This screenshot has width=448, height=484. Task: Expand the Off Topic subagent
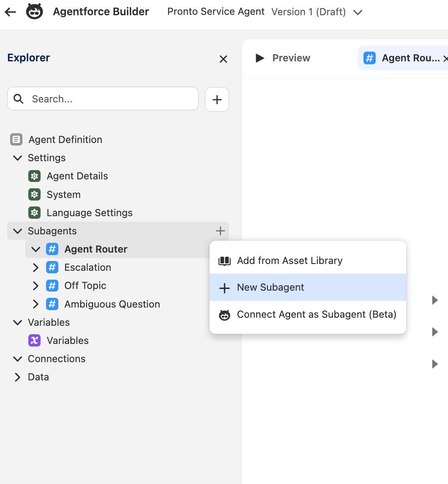pyautogui.click(x=36, y=286)
